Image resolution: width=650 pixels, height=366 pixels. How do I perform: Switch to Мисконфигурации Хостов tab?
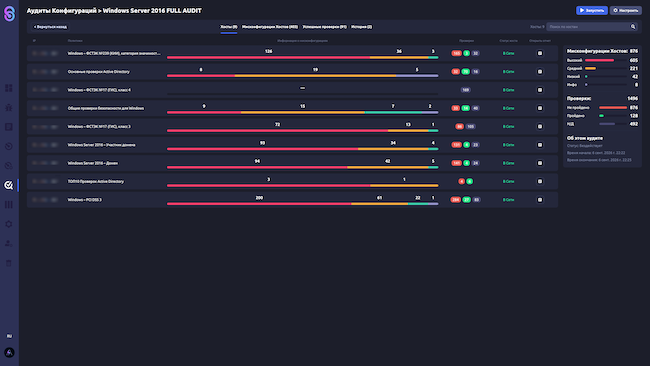pyautogui.click(x=269, y=27)
